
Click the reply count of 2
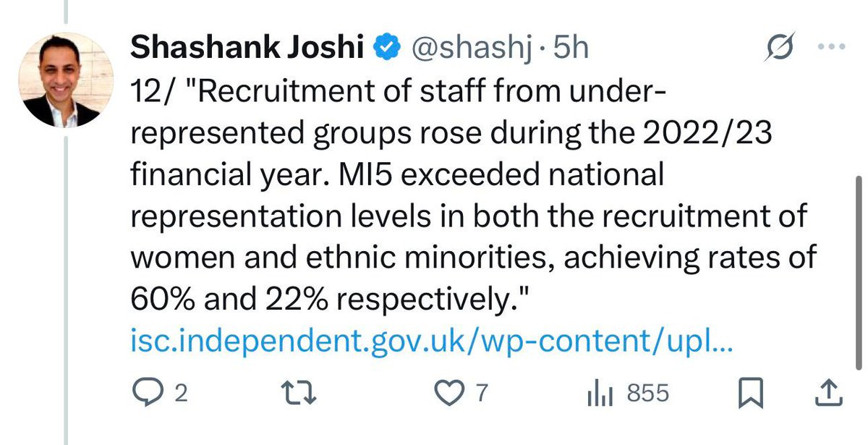click(181, 394)
